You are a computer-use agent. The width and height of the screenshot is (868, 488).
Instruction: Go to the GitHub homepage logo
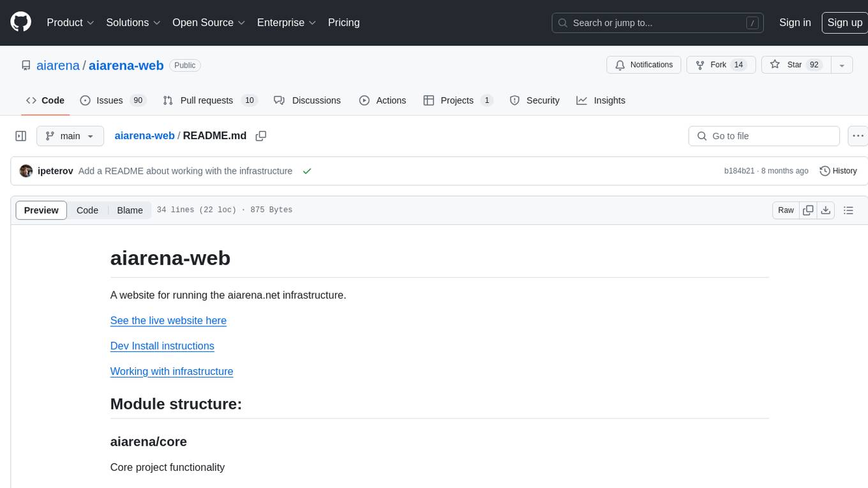(x=20, y=22)
